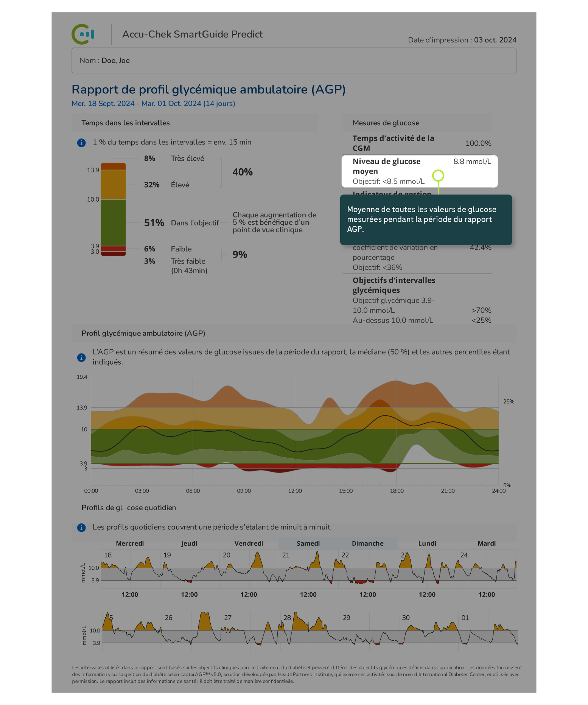Screen dimensions: 588x705
Task: Select the green 'Dans l'objectif' bar segment
Action: click(113, 223)
